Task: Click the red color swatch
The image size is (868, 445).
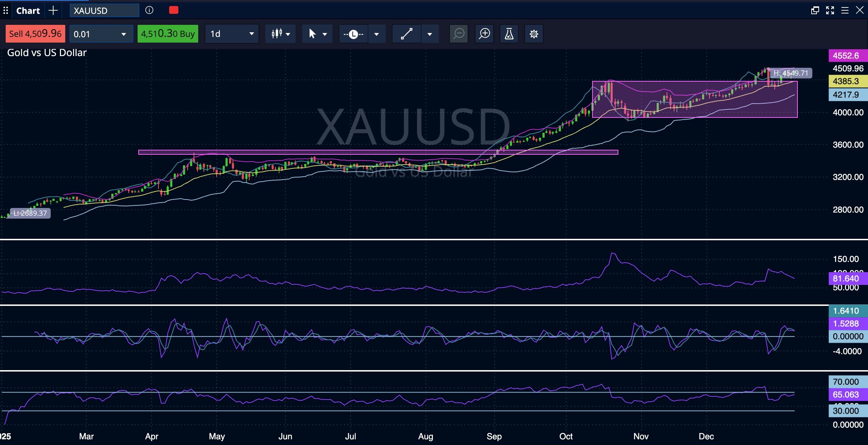Action: coord(174,10)
